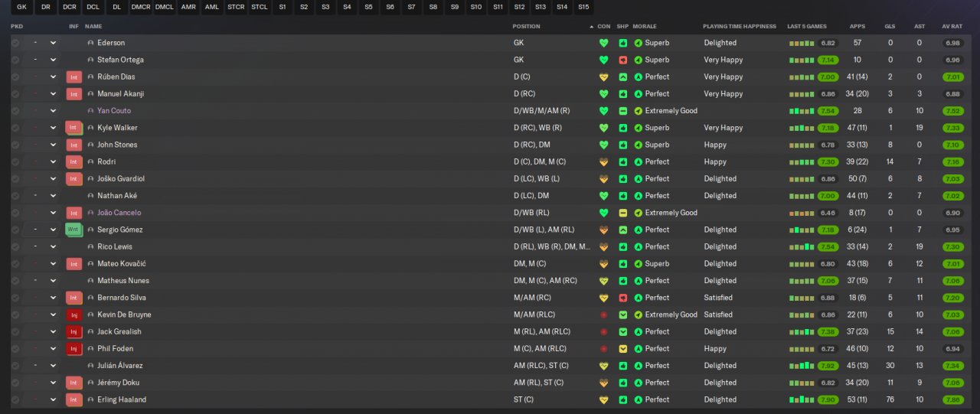Click the yellow sharpness icon for João Cancelo

coord(623,213)
